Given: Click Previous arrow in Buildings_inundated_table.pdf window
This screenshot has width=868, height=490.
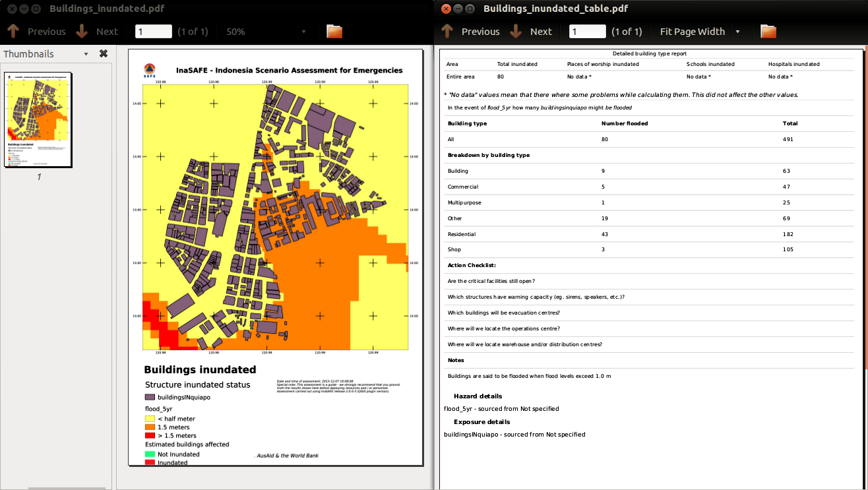Looking at the screenshot, I should pyautogui.click(x=447, y=31).
